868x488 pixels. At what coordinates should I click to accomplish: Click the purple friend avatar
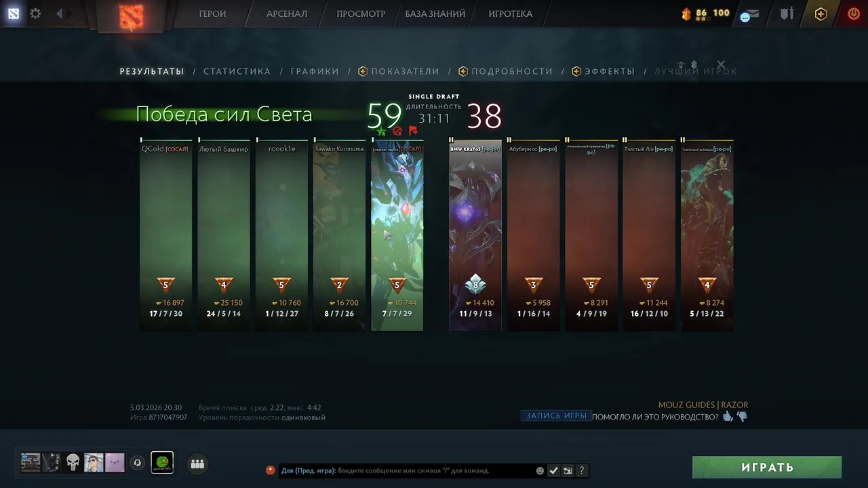click(115, 462)
